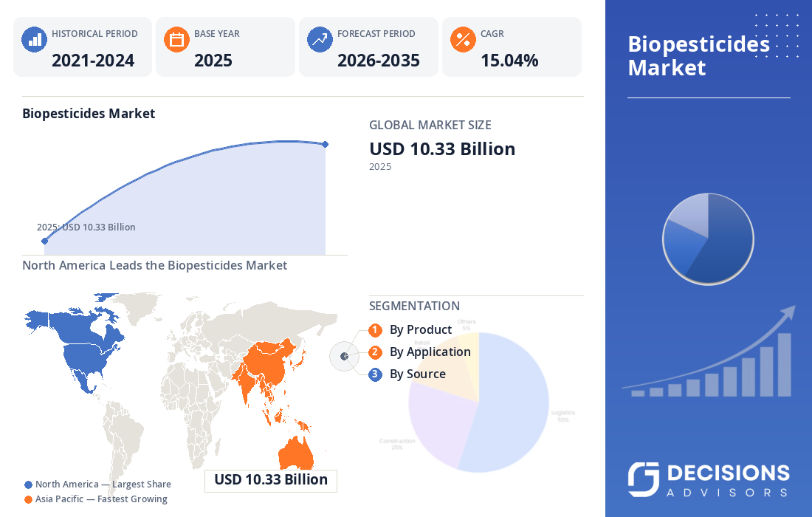Click the orange Asia Pacific legend dot
This screenshot has width=812, height=517.
point(29,499)
